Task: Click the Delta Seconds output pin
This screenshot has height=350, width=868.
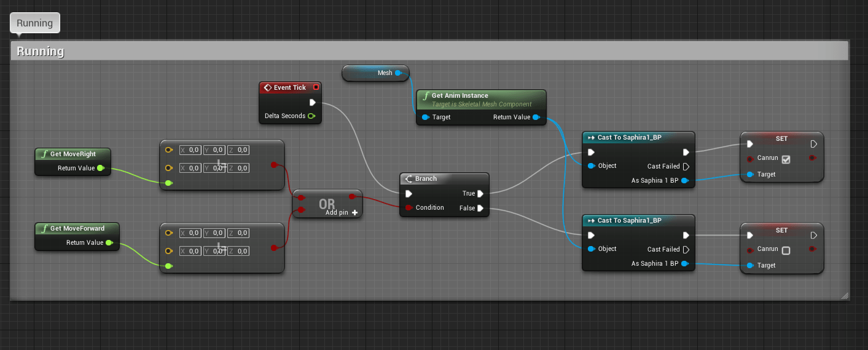Action: coord(311,116)
